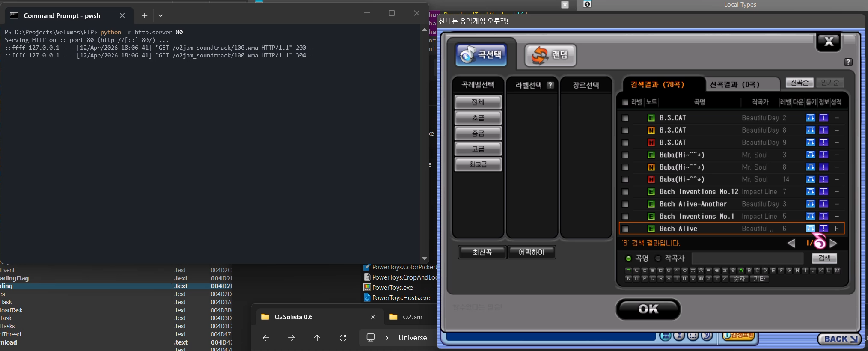
Task: Click the song search text field
Action: coord(747,258)
